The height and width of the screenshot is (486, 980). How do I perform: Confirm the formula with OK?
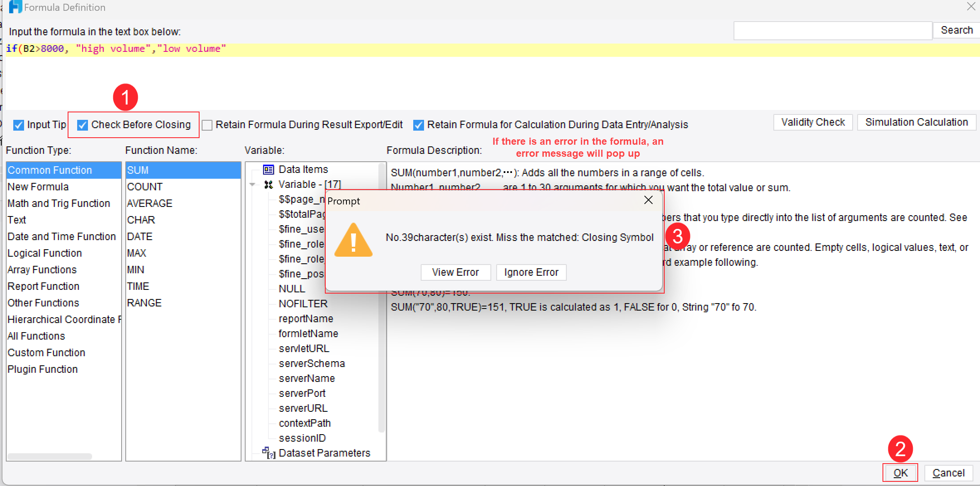click(900, 473)
